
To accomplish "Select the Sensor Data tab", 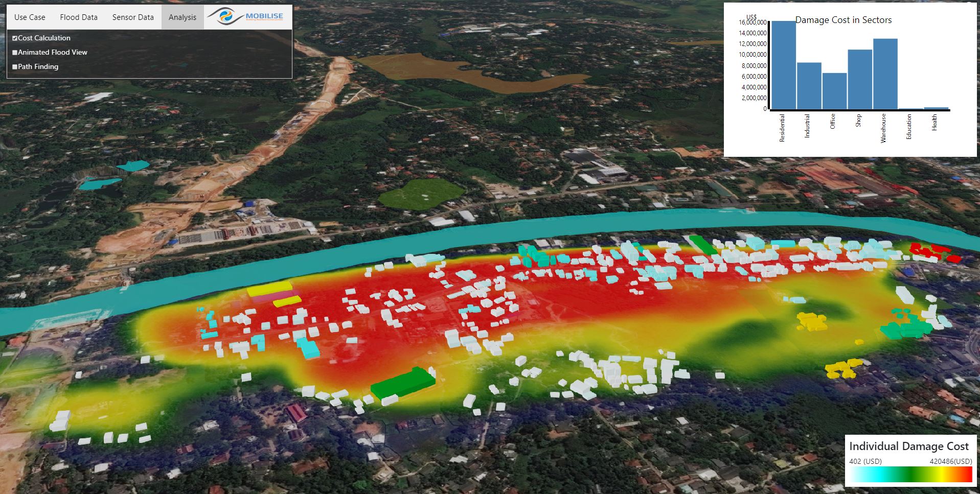I will coord(133,17).
